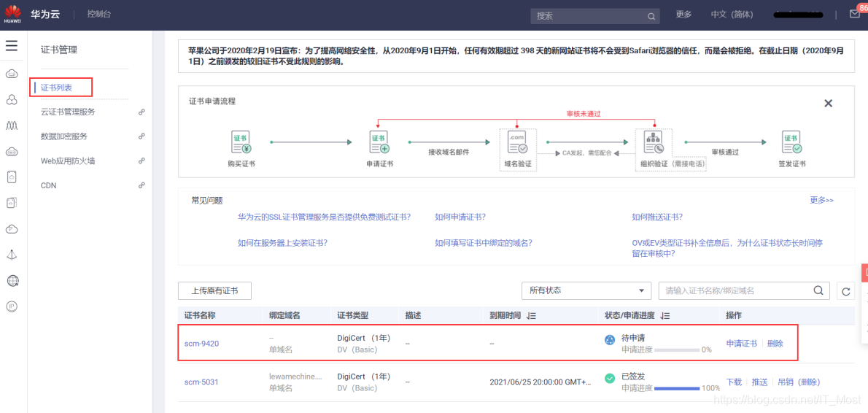Click the 组织验证 step icon
868x413 pixels.
(655, 142)
